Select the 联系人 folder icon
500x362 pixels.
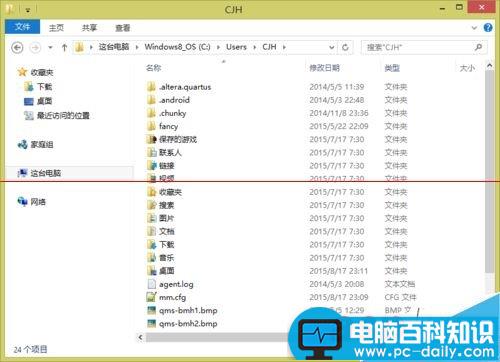click(x=151, y=152)
